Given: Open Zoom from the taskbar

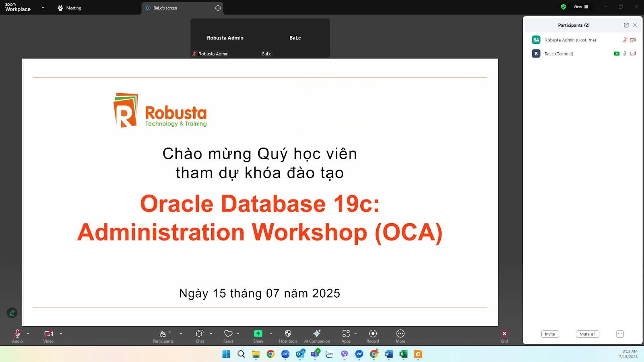Looking at the screenshot, I should click(x=285, y=354).
